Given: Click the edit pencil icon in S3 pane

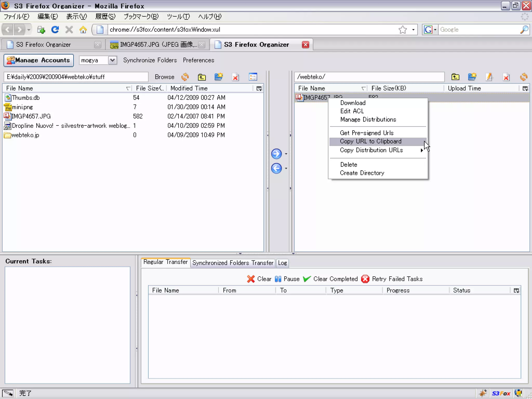Looking at the screenshot, I should click(489, 77).
